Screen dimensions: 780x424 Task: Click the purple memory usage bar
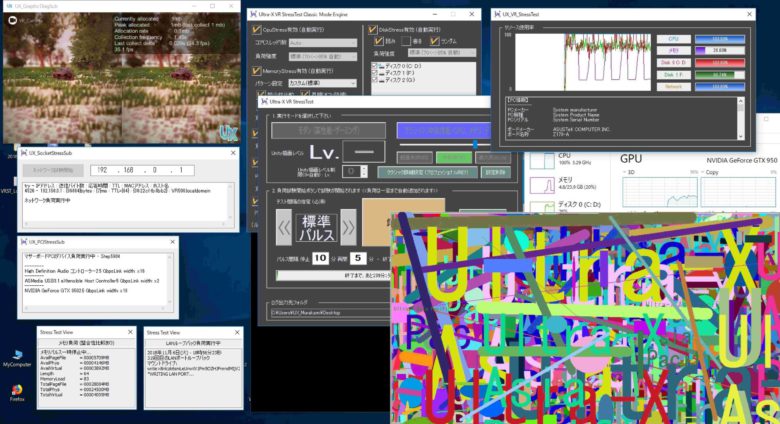click(x=720, y=51)
